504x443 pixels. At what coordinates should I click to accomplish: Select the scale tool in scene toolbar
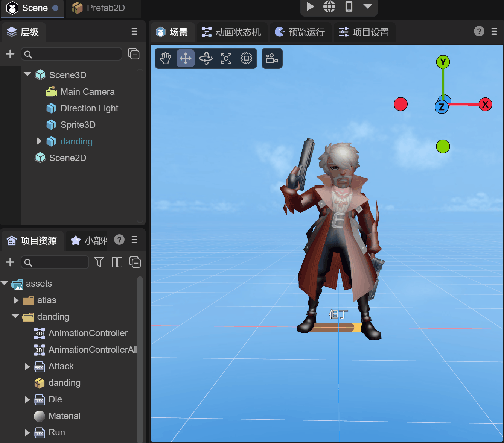[226, 58]
